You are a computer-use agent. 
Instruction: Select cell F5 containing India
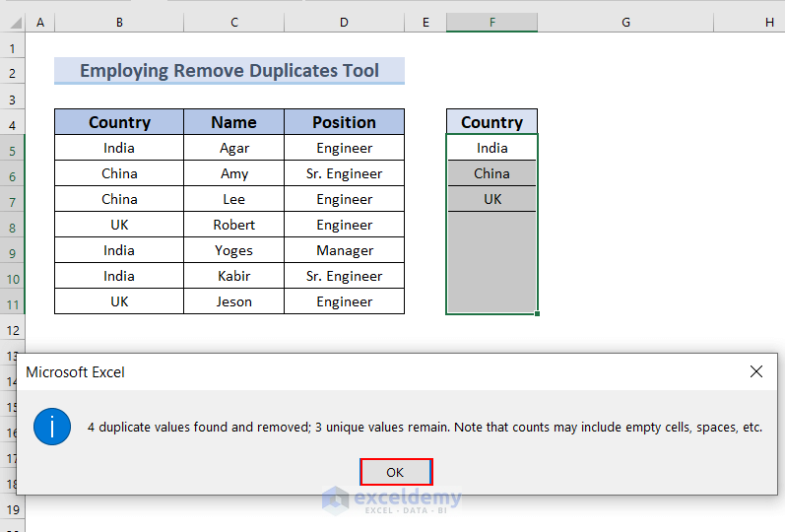tap(492, 148)
